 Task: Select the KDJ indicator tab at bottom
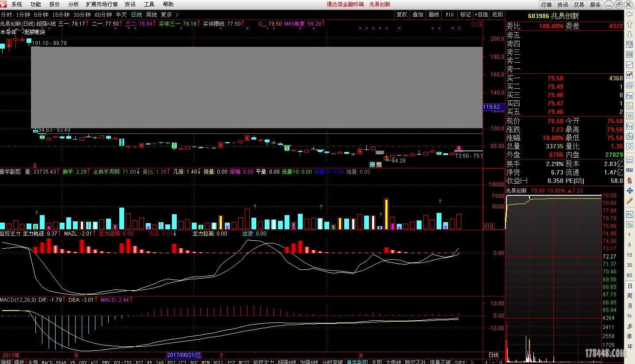click(171, 362)
